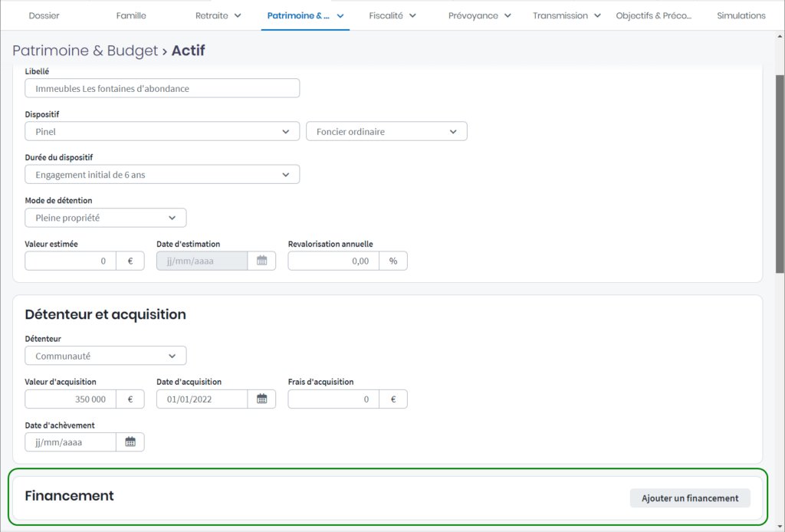Select the Détenteur Communauté dropdown
Screen dimensions: 785x532
coord(105,356)
